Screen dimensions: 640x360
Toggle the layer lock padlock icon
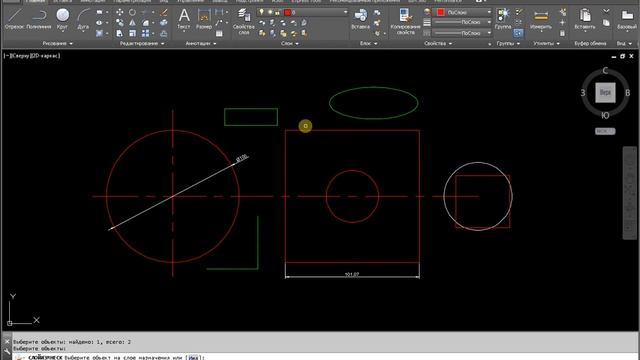[x=278, y=13]
